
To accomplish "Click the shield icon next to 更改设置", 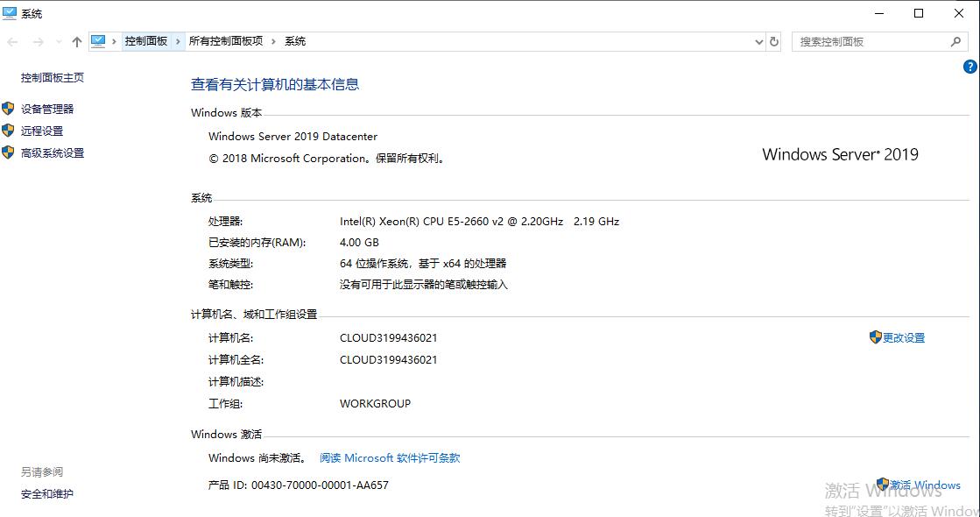I will coord(876,337).
